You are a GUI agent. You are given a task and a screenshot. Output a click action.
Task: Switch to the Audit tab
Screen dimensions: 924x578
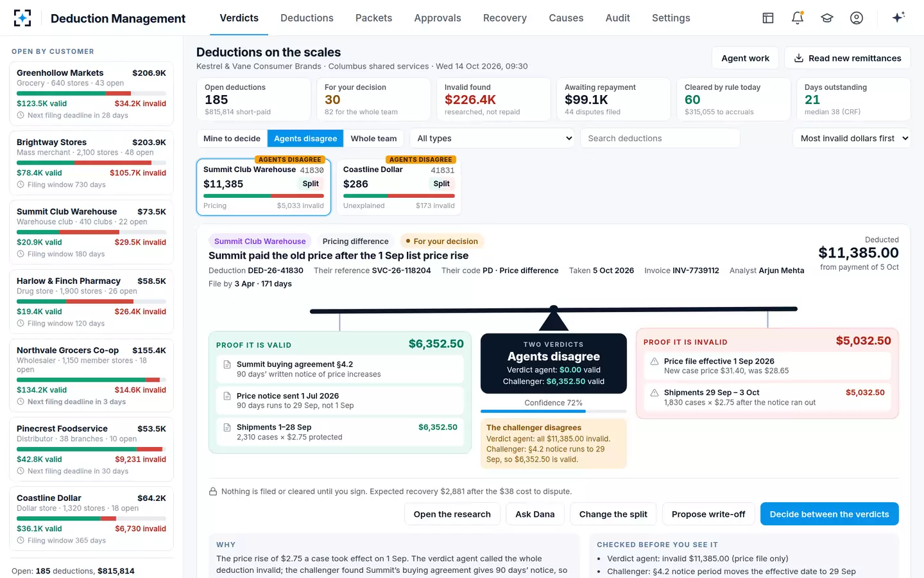point(618,18)
